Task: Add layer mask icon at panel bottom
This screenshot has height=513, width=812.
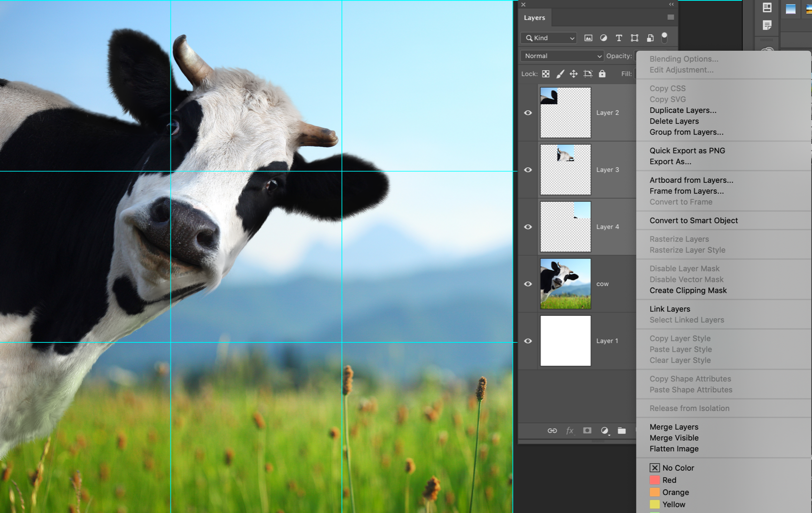Action: pos(587,430)
